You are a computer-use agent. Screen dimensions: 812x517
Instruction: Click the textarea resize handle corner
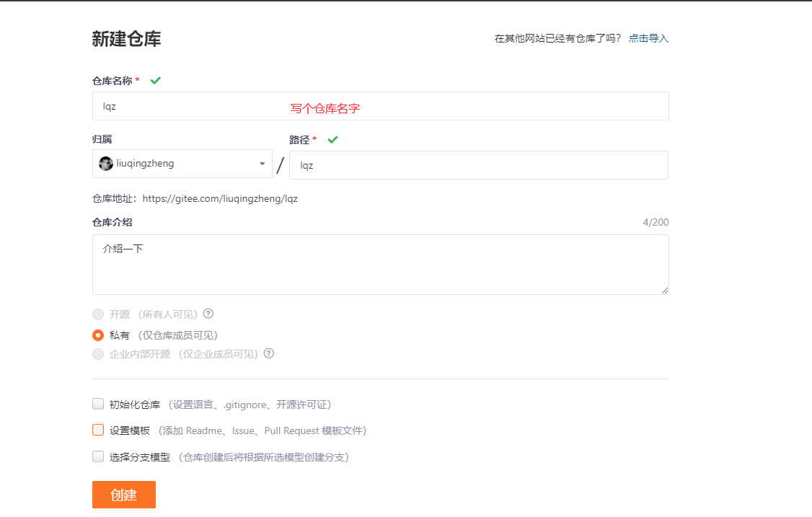pos(664,291)
